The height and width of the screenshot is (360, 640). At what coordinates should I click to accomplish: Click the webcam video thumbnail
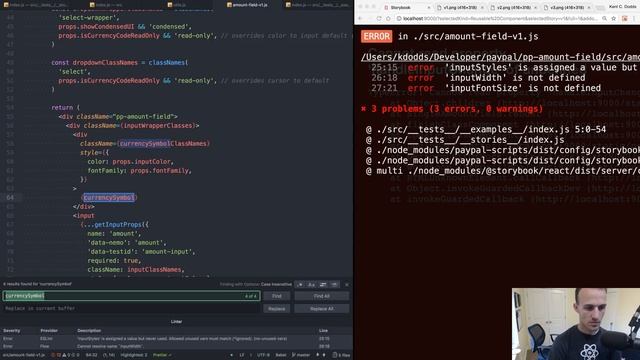(x=576, y=324)
